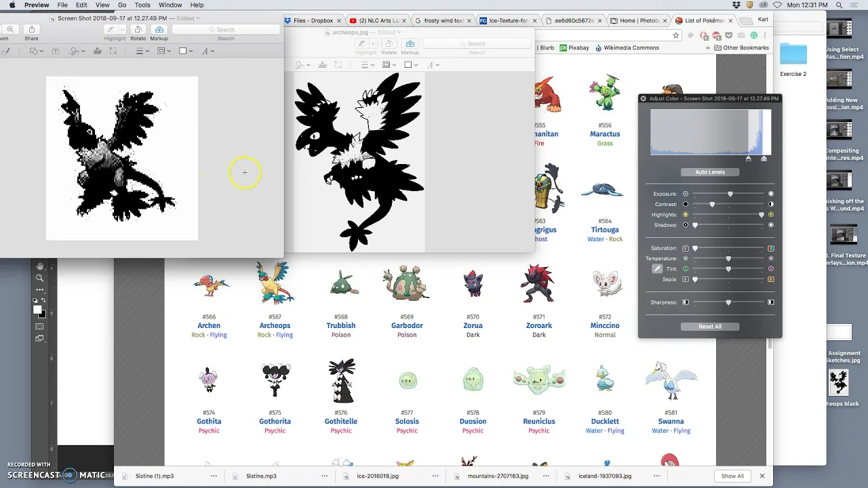Open fill color dropdown in Screen Shot toolbar
Viewport: 868px width, 488px height.
coord(185,51)
